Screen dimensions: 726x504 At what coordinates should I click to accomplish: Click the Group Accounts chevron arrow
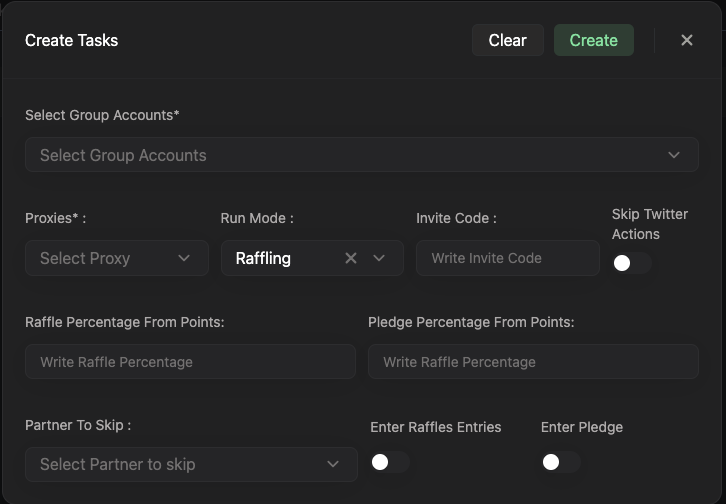pyautogui.click(x=674, y=155)
